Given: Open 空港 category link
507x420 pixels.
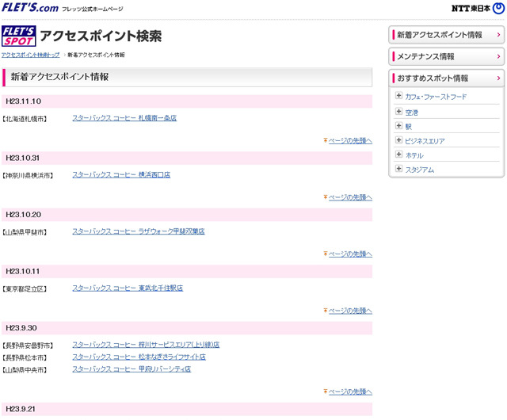Looking at the screenshot, I should click(x=411, y=113).
